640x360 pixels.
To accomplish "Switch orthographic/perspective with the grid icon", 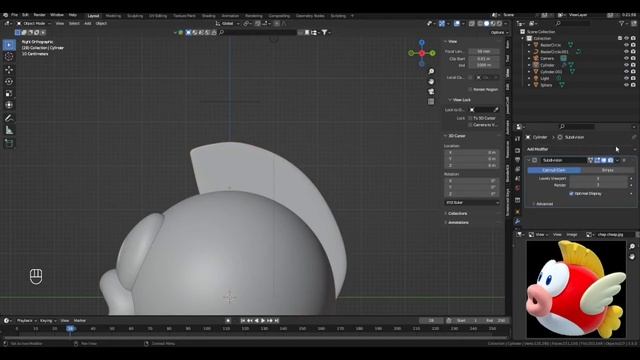I will pos(431,101).
